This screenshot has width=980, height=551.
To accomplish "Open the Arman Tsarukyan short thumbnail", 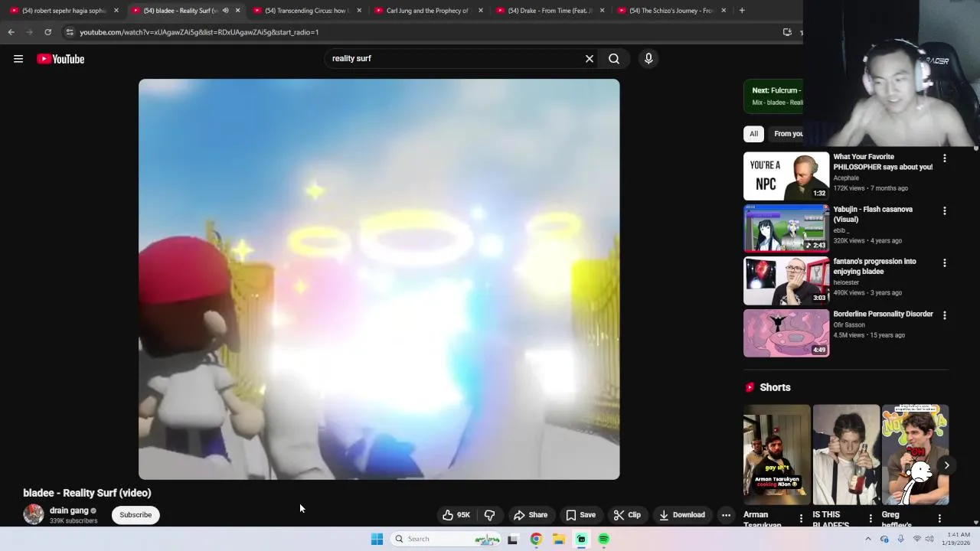I will 776,455.
